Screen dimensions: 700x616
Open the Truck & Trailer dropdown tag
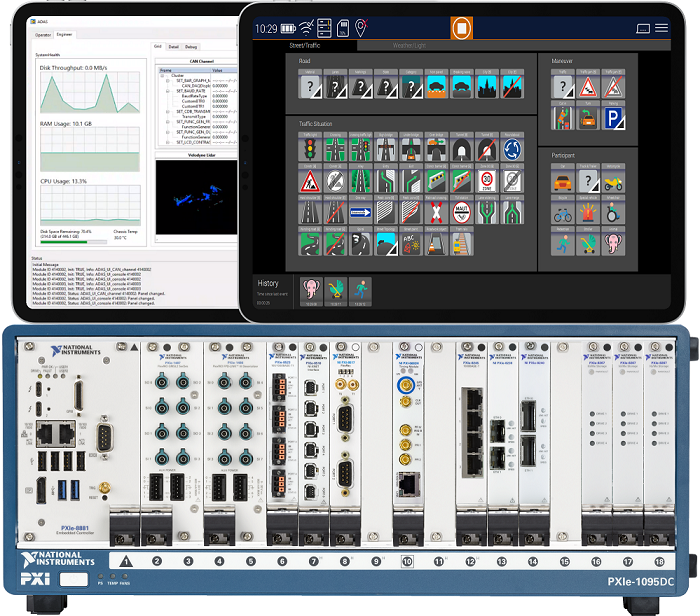pyautogui.click(x=588, y=181)
